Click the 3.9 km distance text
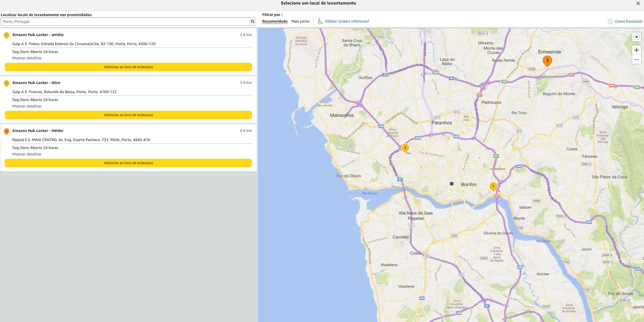Viewport: 644px width, 322px height. pos(246,83)
